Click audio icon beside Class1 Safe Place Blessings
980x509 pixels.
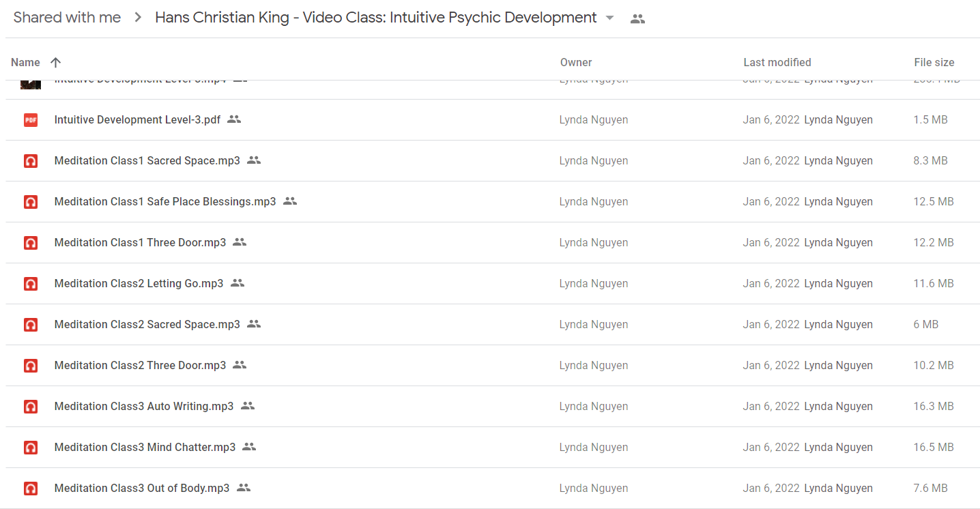[x=31, y=202]
